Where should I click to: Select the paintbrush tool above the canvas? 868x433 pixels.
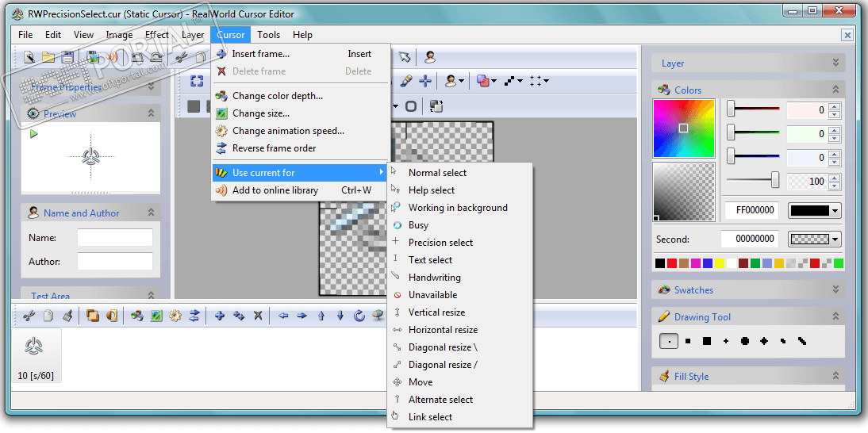tap(406, 82)
